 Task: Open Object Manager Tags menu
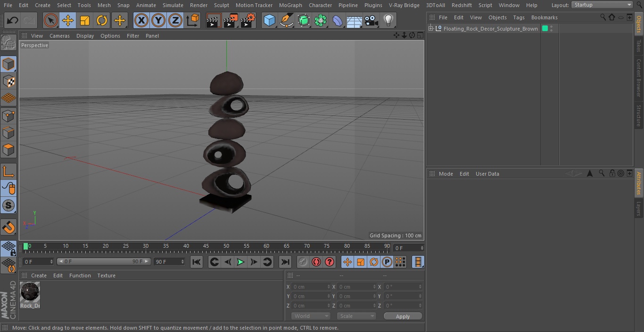519,17
